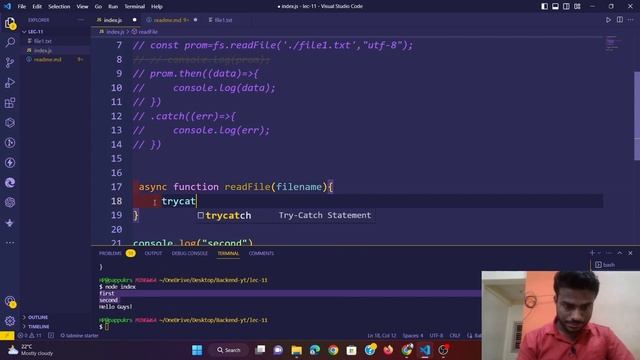Screen dimensions: 640x360
Task: Open the Terminal menu
Action: 134,7
